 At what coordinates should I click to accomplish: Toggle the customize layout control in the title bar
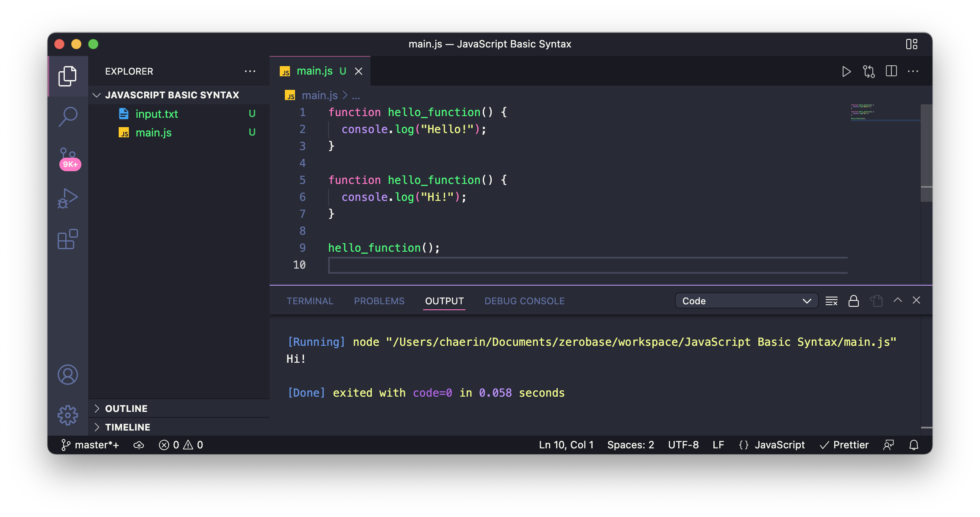[x=911, y=44]
